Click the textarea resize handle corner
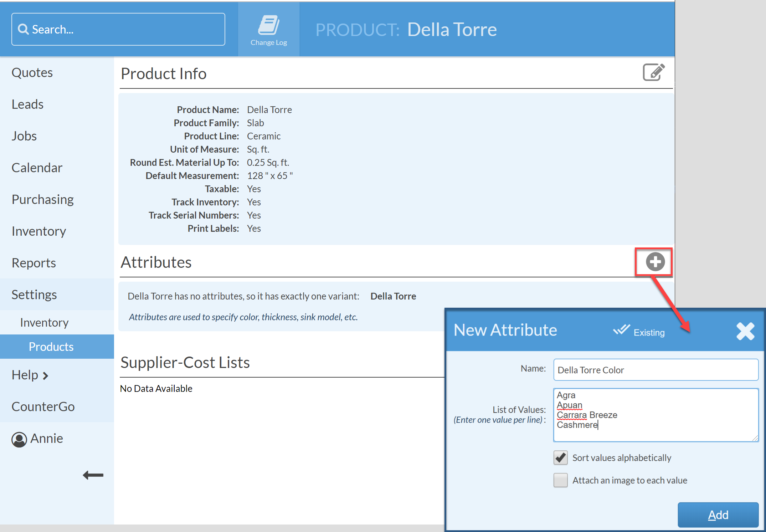The image size is (766, 532). click(x=755, y=438)
